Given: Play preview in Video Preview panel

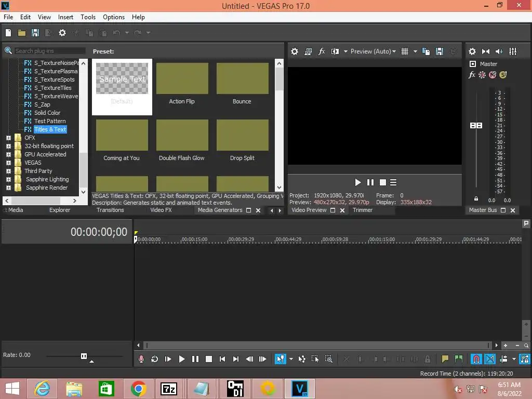Looking at the screenshot, I should (x=357, y=182).
